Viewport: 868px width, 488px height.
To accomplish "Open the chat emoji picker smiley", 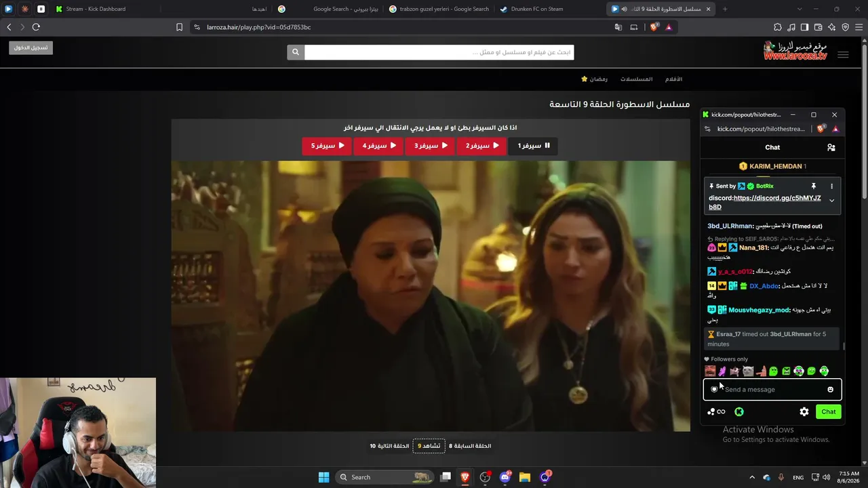I will (x=830, y=390).
